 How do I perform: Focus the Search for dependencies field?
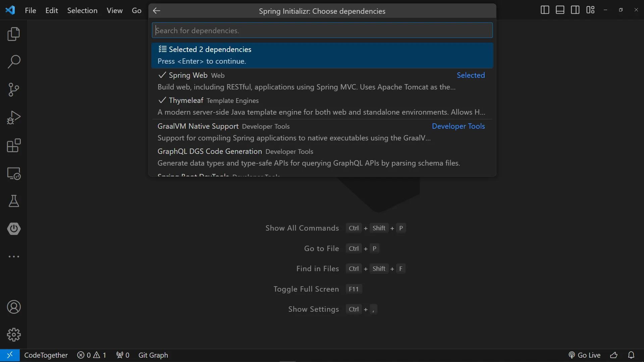point(322,31)
